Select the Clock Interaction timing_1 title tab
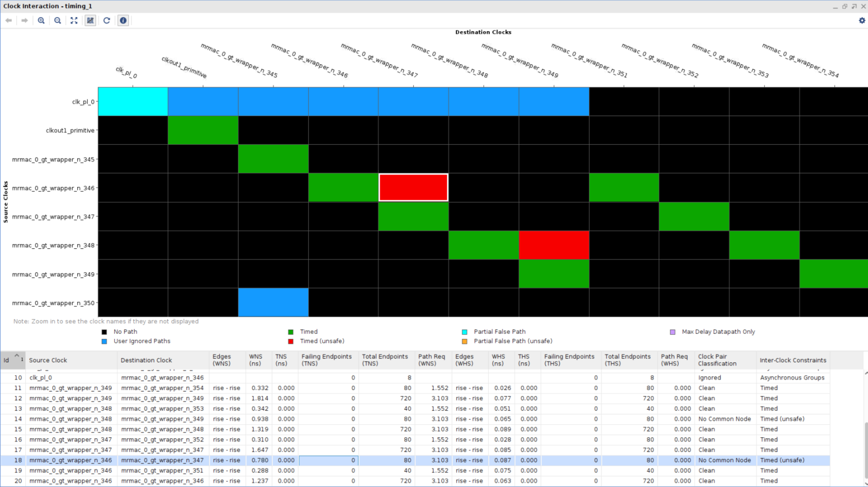This screenshot has width=868, height=487. point(48,6)
